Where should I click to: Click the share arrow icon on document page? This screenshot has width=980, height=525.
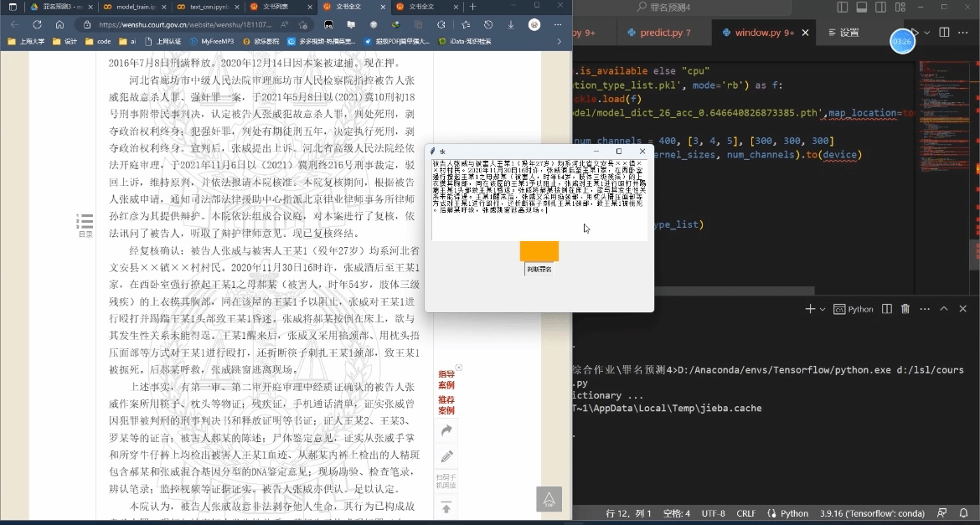(x=446, y=430)
